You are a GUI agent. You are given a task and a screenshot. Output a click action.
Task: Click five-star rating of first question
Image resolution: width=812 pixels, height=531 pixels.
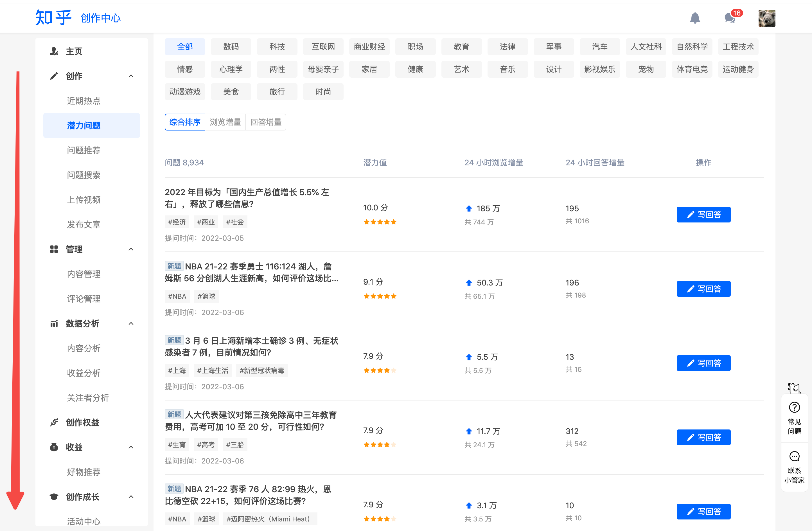pyautogui.click(x=380, y=222)
